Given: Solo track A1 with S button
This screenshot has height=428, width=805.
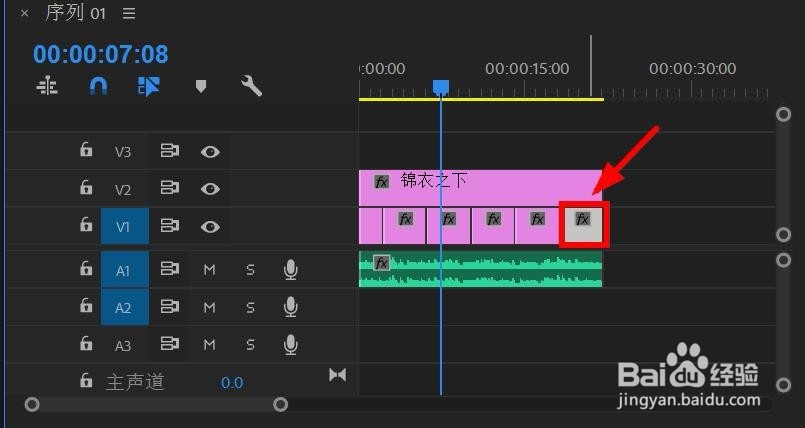Looking at the screenshot, I should 250,270.
